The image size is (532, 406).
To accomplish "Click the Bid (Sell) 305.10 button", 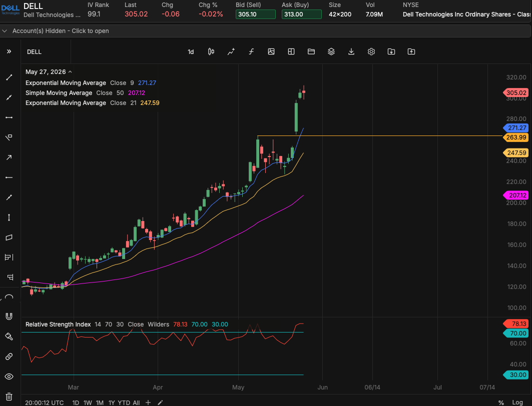I will pos(255,14).
